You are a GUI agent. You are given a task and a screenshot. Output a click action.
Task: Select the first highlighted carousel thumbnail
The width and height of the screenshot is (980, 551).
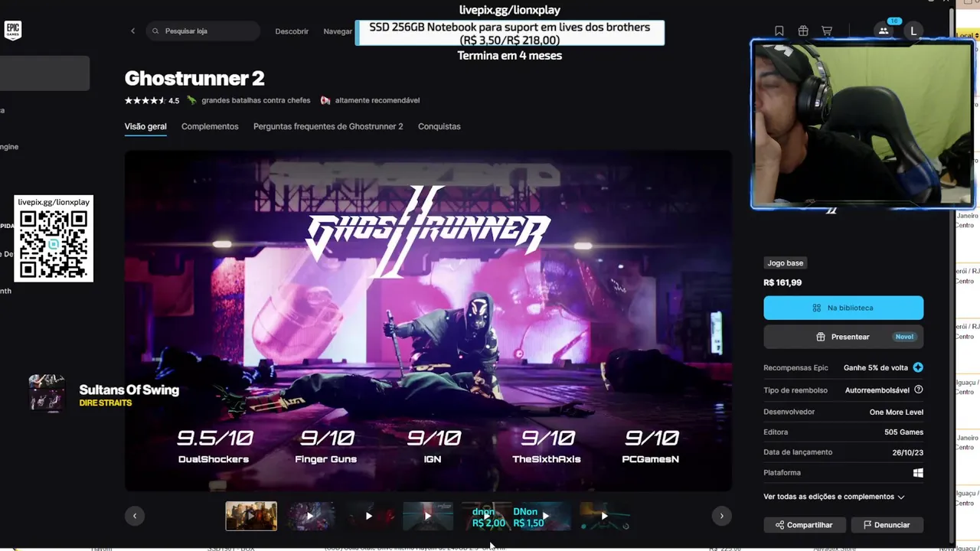251,516
